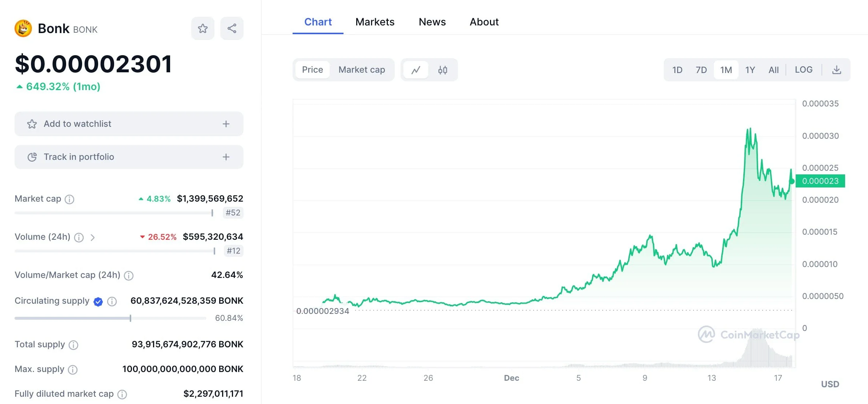Screen dimensions: 868x404
Task: Select the line chart style icon
Action: coord(416,70)
